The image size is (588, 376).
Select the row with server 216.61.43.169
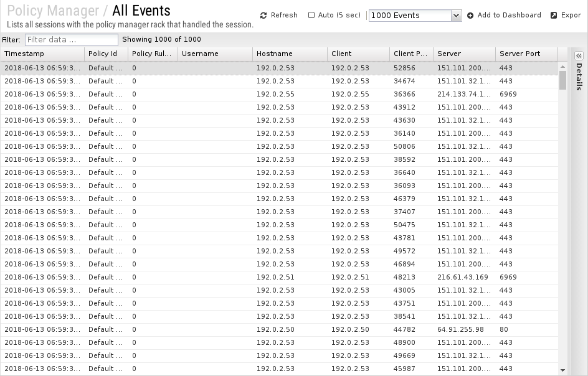[x=279, y=278]
